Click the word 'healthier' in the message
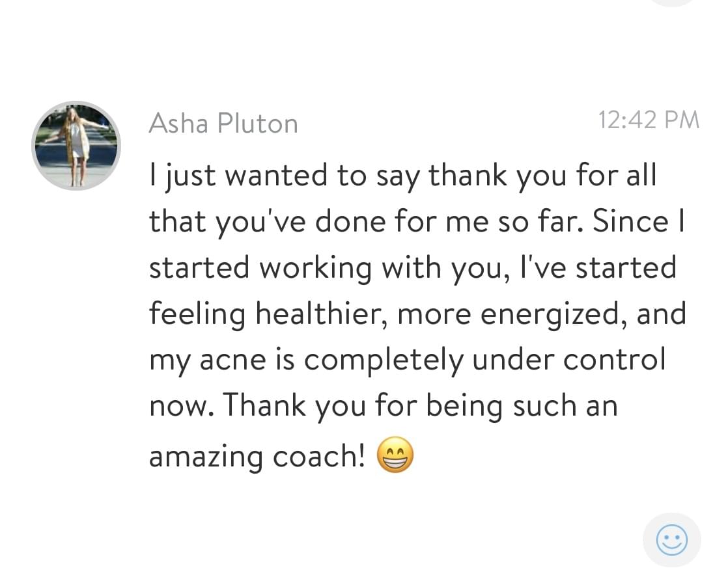This screenshot has height=581, width=728. [321, 314]
